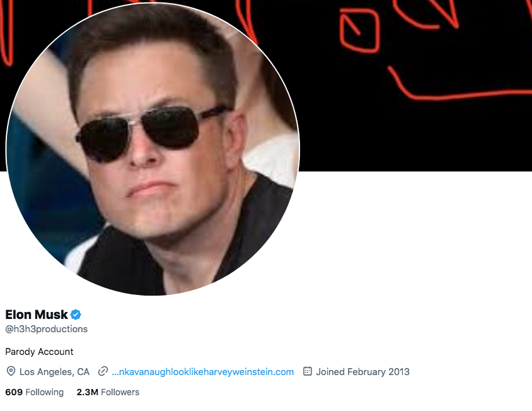Click the blue verified badge
Screen dimensions: 532x411
pyautogui.click(x=76, y=315)
